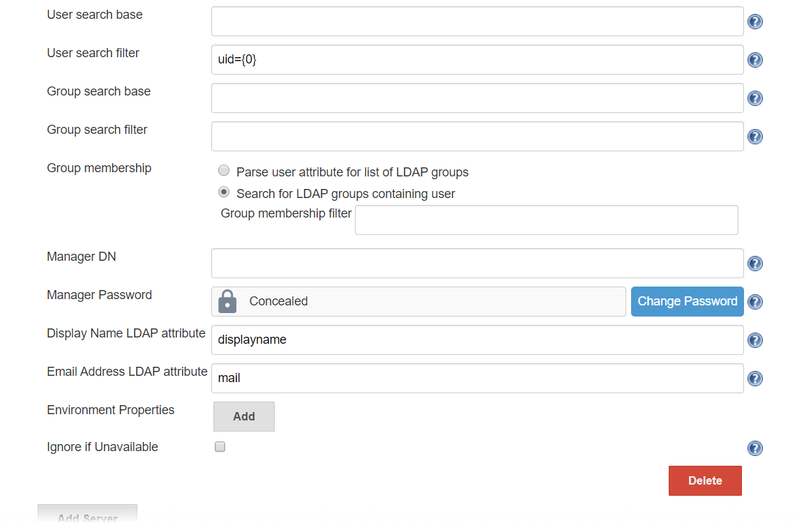Screen dimensions: 804x532
Task: Focus the User search filter field
Action: pyautogui.click(x=477, y=60)
